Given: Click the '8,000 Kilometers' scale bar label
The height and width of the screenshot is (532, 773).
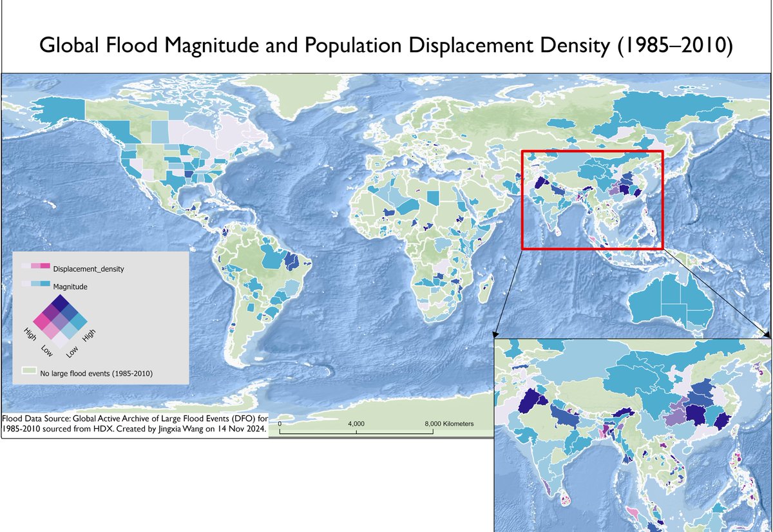Looking at the screenshot, I should tap(448, 424).
